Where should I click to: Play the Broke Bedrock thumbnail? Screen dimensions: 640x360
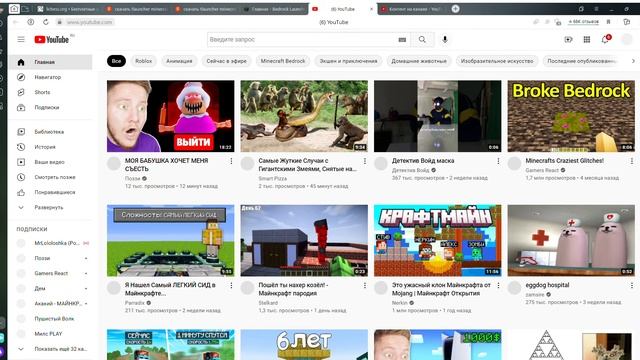point(571,116)
